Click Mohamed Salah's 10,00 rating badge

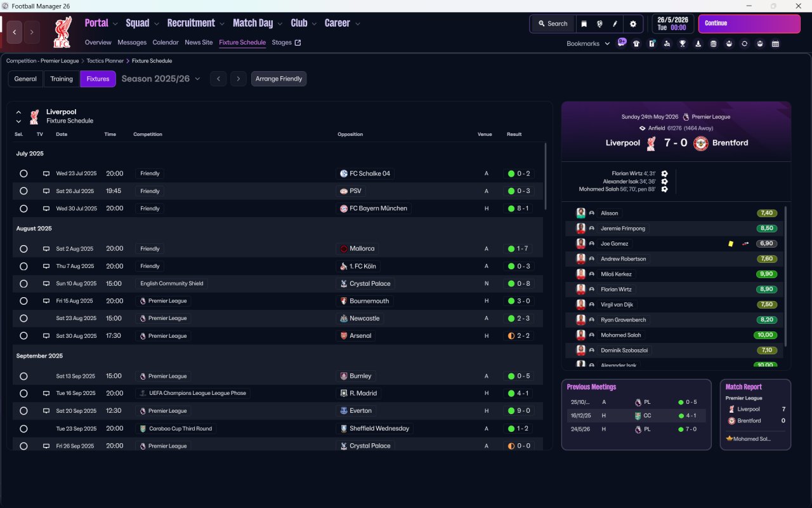pyautogui.click(x=766, y=335)
